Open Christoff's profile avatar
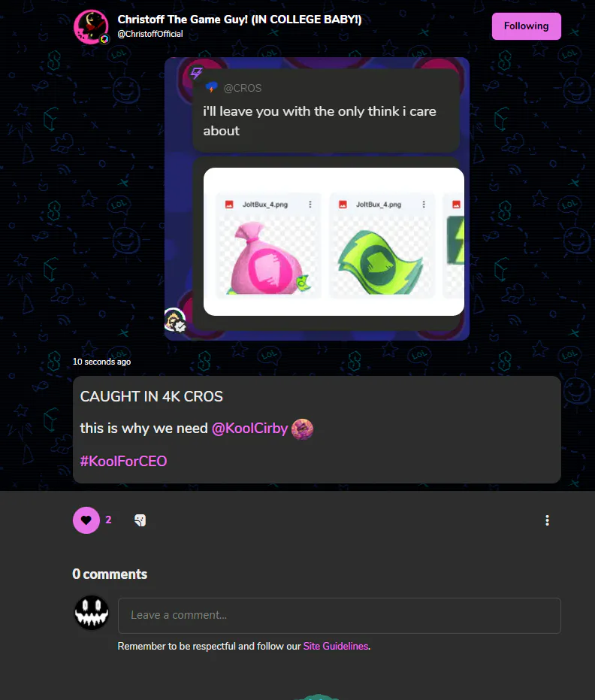This screenshot has height=700, width=595. pyautogui.click(x=91, y=27)
